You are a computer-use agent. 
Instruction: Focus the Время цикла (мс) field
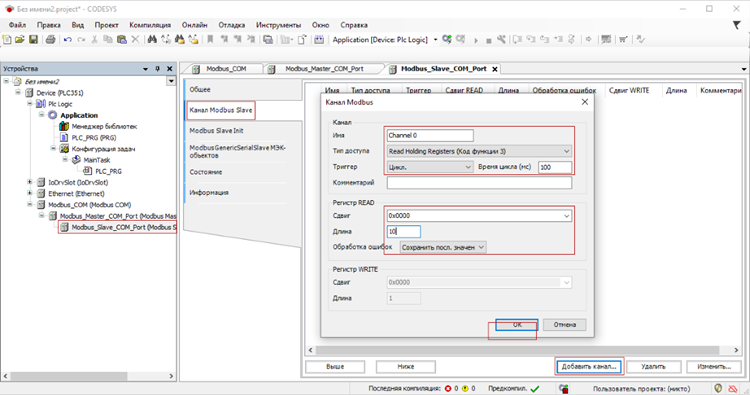pos(555,167)
